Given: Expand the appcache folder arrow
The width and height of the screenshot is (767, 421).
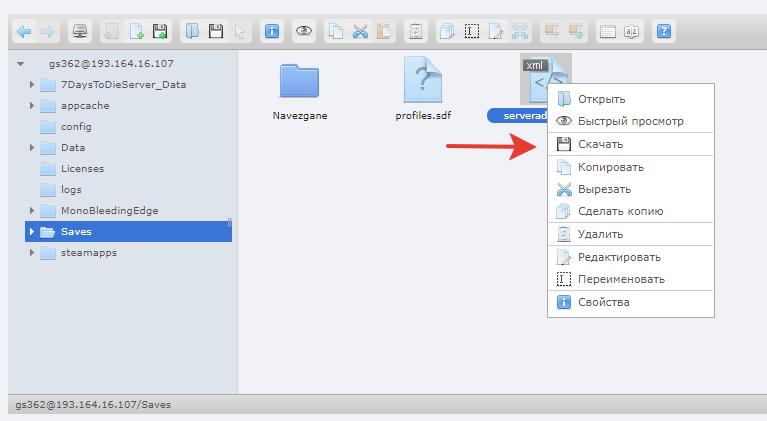Looking at the screenshot, I should (32, 106).
